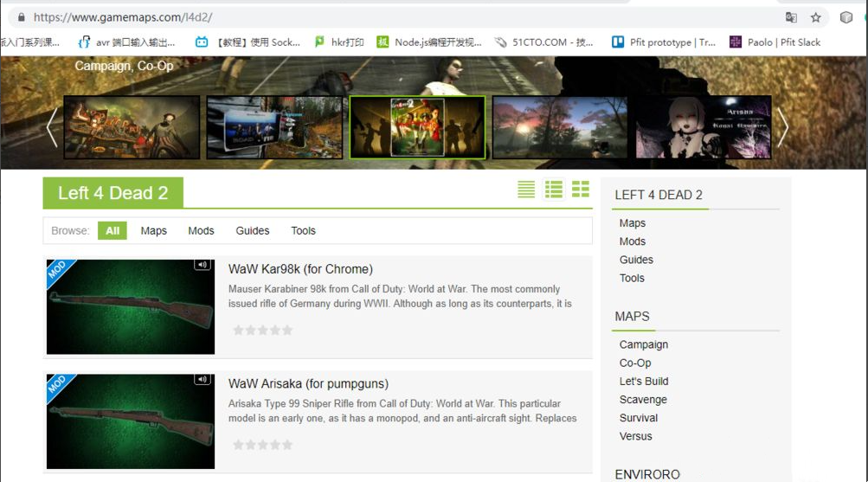
Task: Open Versus maps category
Action: 635,435
